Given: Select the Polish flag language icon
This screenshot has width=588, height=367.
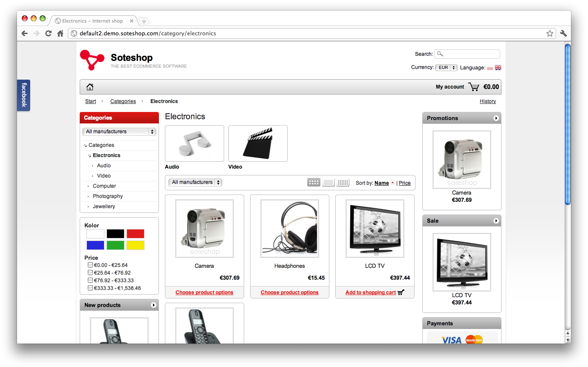Looking at the screenshot, I should tap(491, 67).
